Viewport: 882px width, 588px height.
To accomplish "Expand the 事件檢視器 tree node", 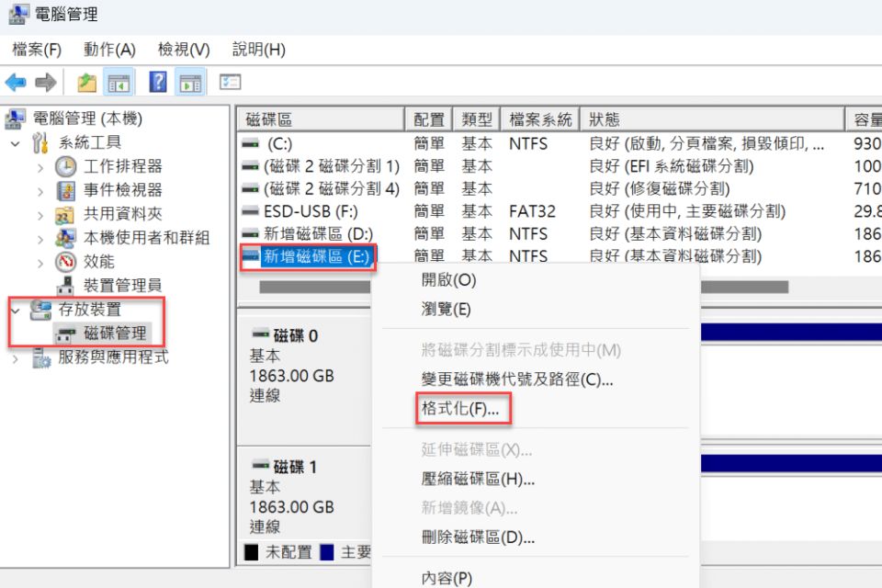I will tap(40, 191).
